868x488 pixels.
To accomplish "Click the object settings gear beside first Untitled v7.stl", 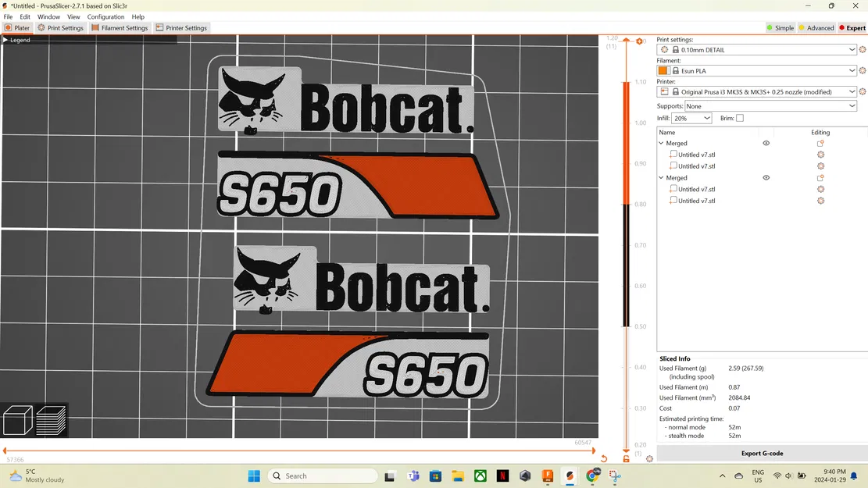I will click(x=820, y=155).
